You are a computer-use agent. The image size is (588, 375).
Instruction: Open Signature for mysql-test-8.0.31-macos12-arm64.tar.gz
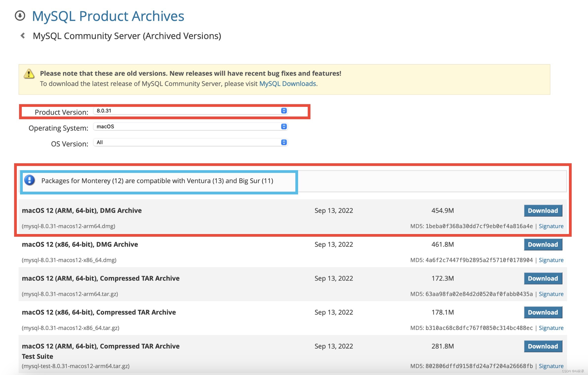click(551, 366)
